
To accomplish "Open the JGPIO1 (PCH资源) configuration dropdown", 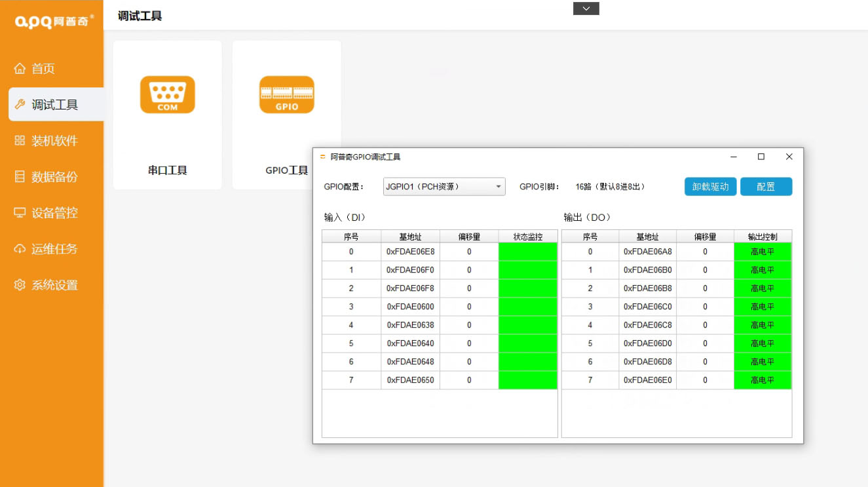I will (443, 187).
